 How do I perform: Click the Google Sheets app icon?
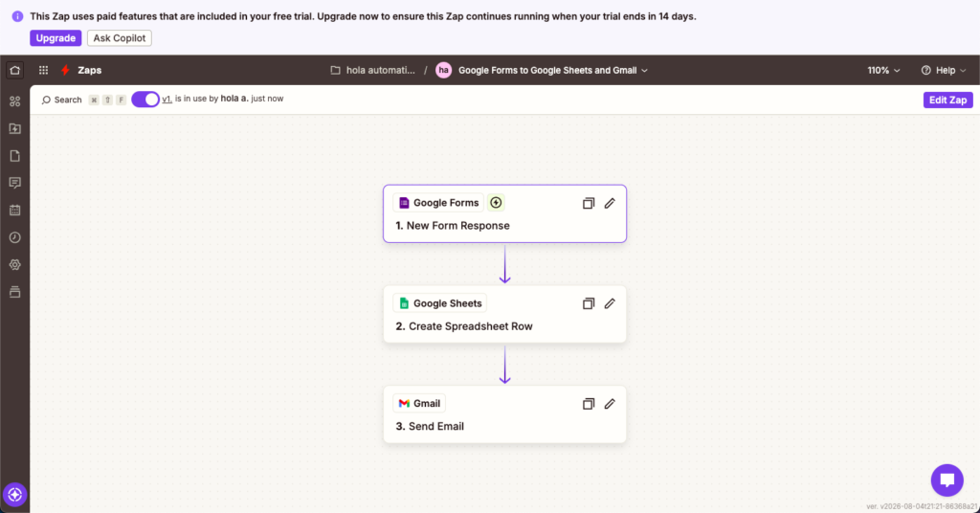click(x=404, y=303)
